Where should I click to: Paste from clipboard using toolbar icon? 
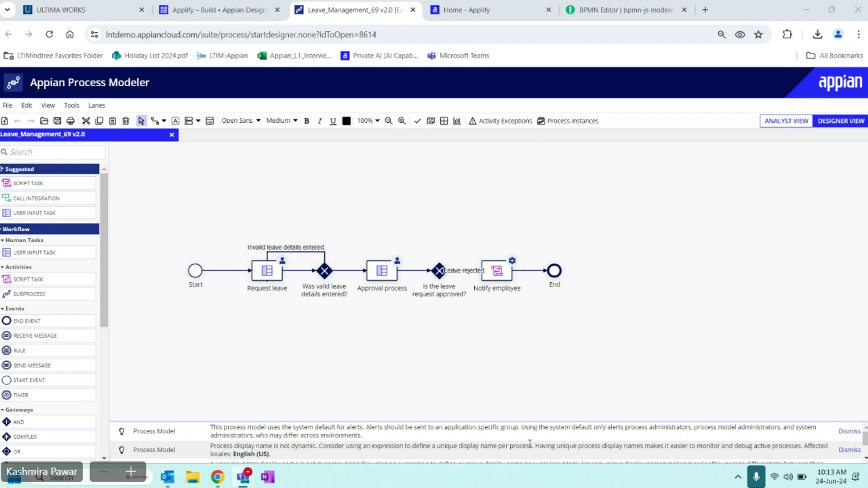tap(113, 121)
